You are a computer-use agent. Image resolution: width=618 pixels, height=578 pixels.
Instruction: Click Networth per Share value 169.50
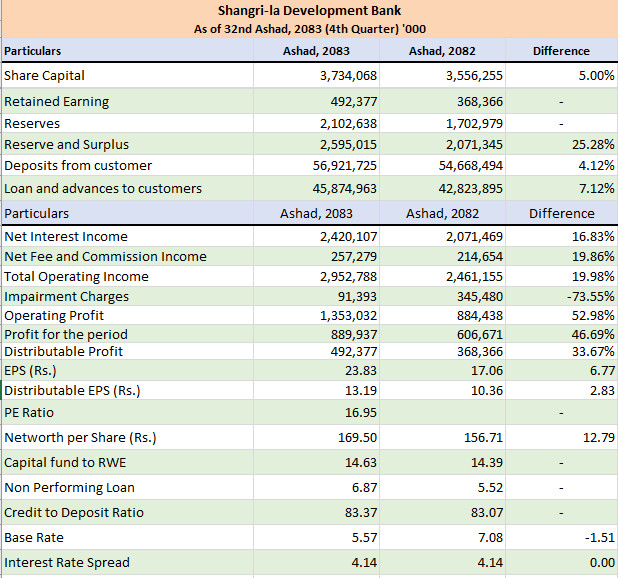(x=357, y=437)
